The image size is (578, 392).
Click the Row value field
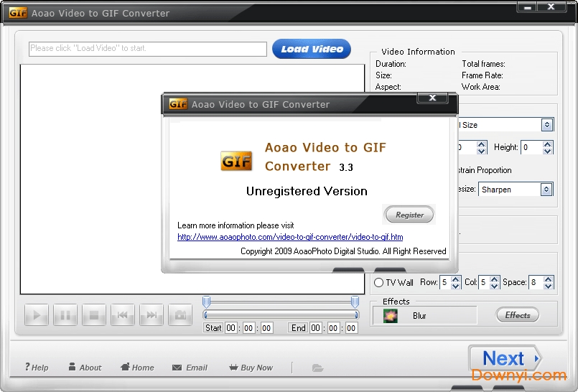pyautogui.click(x=446, y=283)
